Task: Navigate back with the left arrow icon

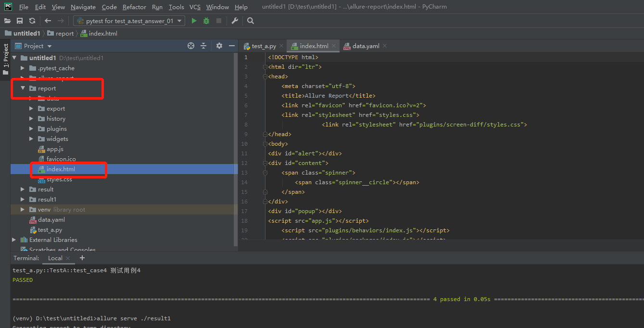Action: (48, 21)
